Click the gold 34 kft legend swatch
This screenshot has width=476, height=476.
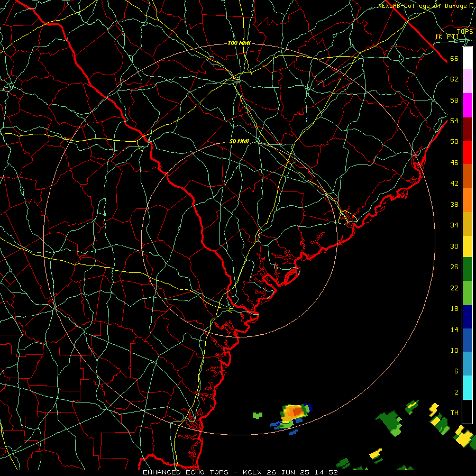coord(467,224)
